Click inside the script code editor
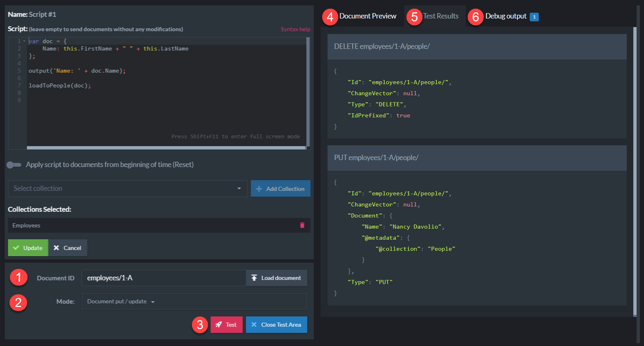644x346 pixels. (166, 92)
